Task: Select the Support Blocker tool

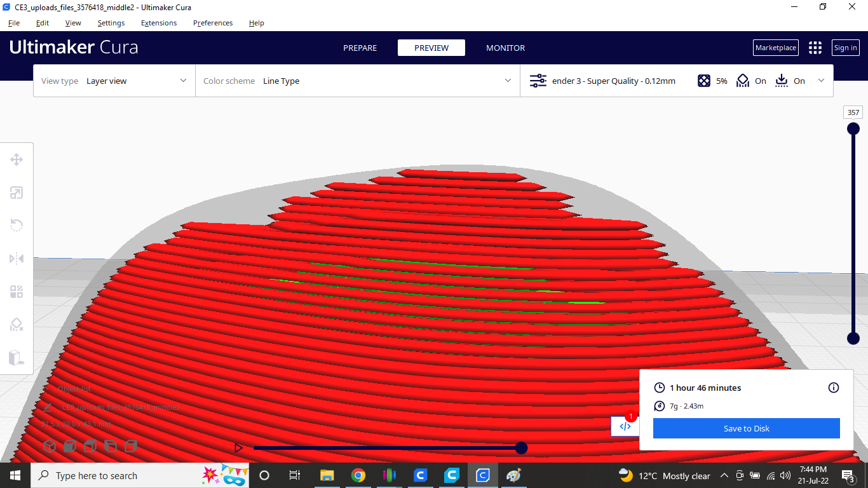Action: click(17, 325)
